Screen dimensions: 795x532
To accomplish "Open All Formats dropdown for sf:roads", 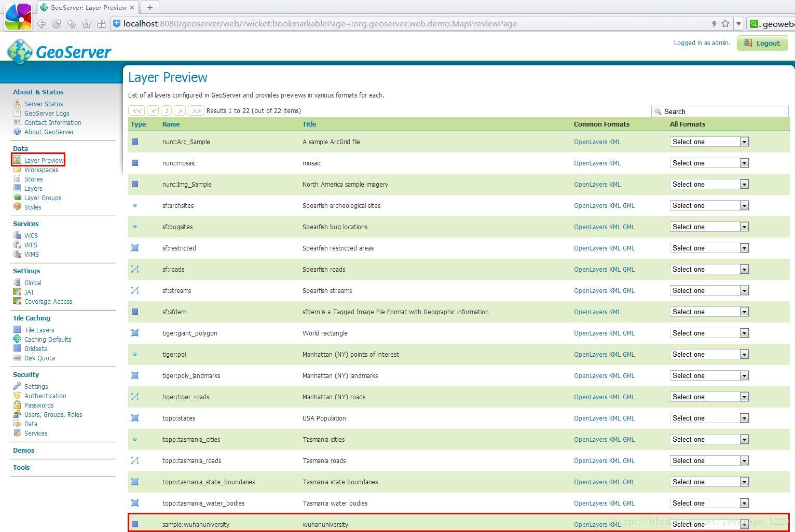I will coord(709,269).
